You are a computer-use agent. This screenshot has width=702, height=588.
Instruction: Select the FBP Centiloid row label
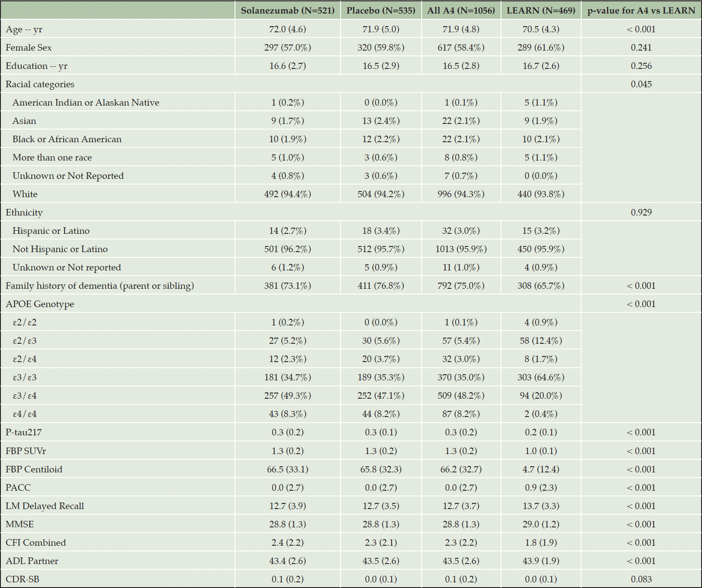34,469
